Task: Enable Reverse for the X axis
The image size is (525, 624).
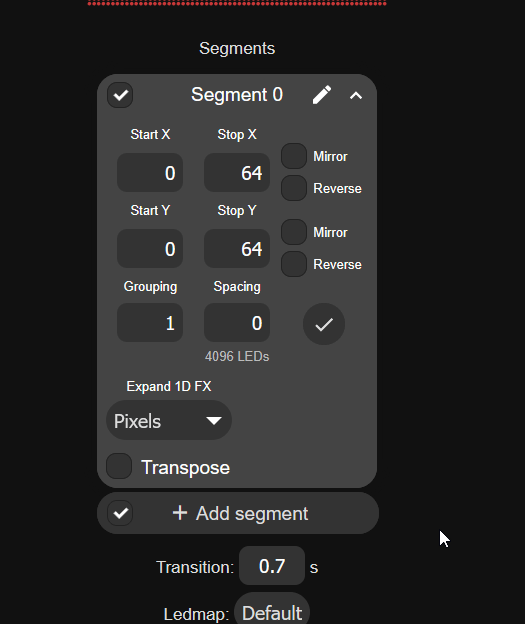Action: click(x=294, y=188)
